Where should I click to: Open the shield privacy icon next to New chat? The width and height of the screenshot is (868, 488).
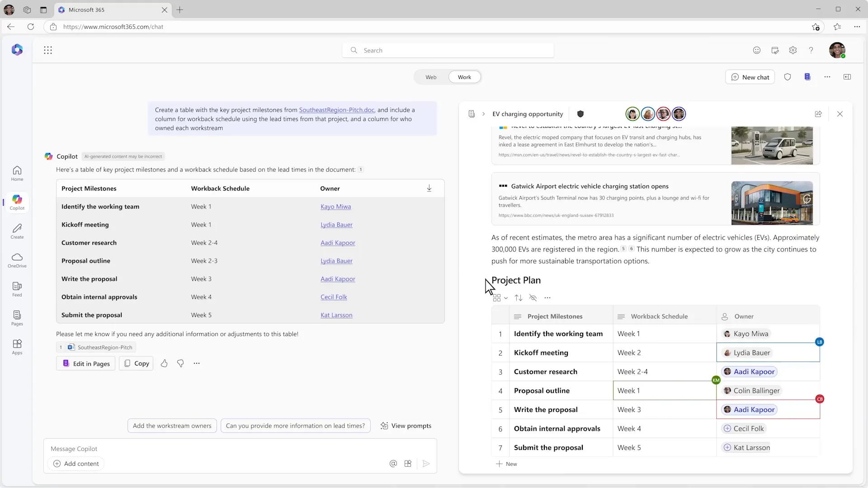(788, 77)
